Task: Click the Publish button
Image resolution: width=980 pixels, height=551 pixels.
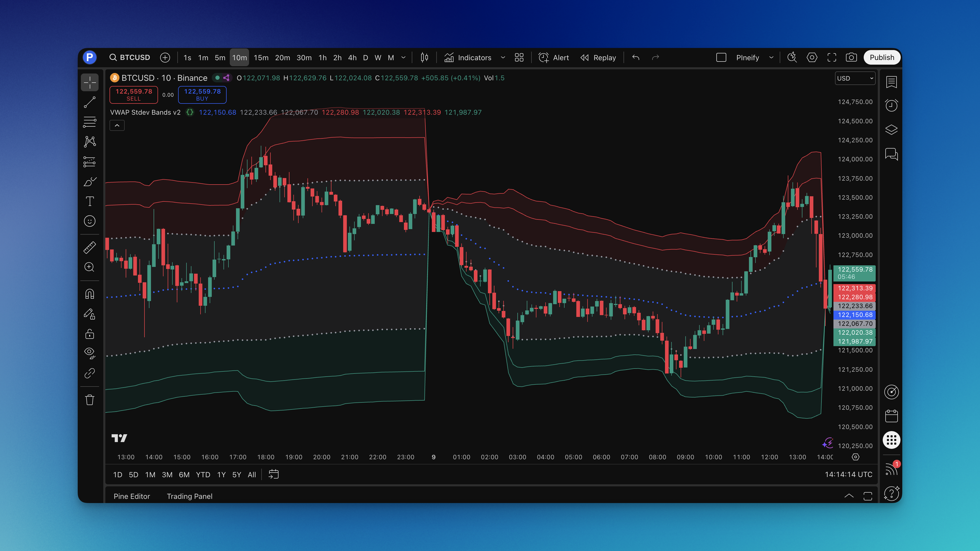Action: [x=881, y=57]
